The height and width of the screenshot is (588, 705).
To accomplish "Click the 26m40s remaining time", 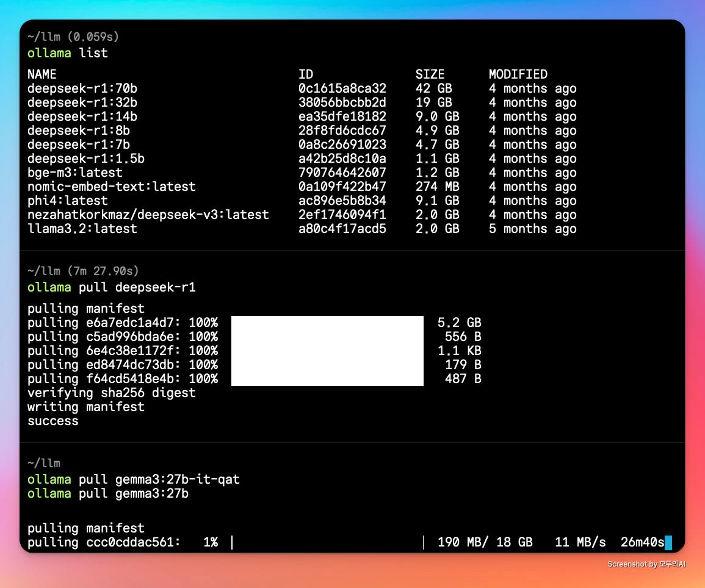I will 643,542.
